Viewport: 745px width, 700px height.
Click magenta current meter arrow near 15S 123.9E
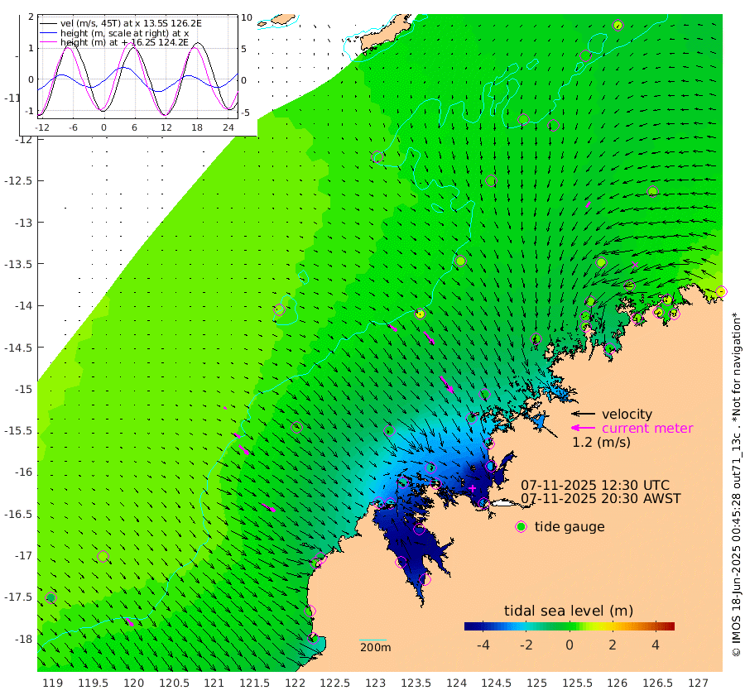point(447,385)
